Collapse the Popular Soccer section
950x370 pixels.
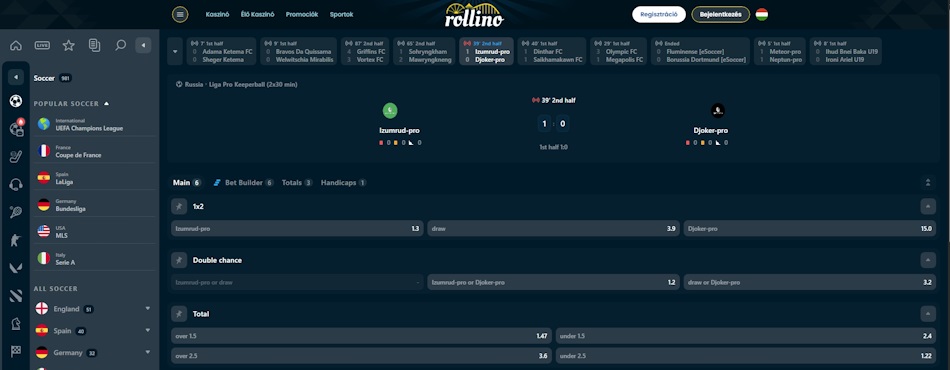[x=107, y=104]
